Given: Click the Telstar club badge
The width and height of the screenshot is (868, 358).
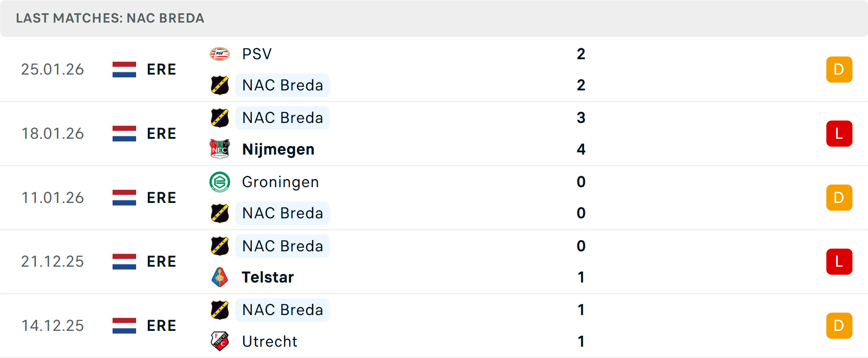Looking at the screenshot, I should 220,277.
